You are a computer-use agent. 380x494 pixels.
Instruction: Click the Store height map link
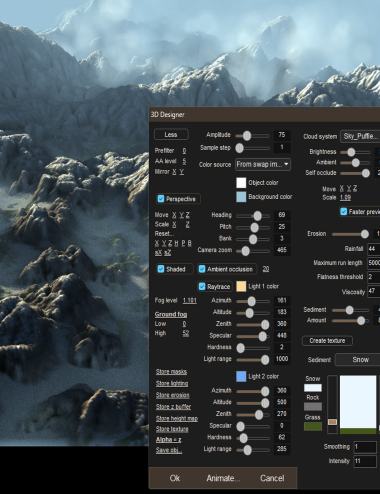177,418
